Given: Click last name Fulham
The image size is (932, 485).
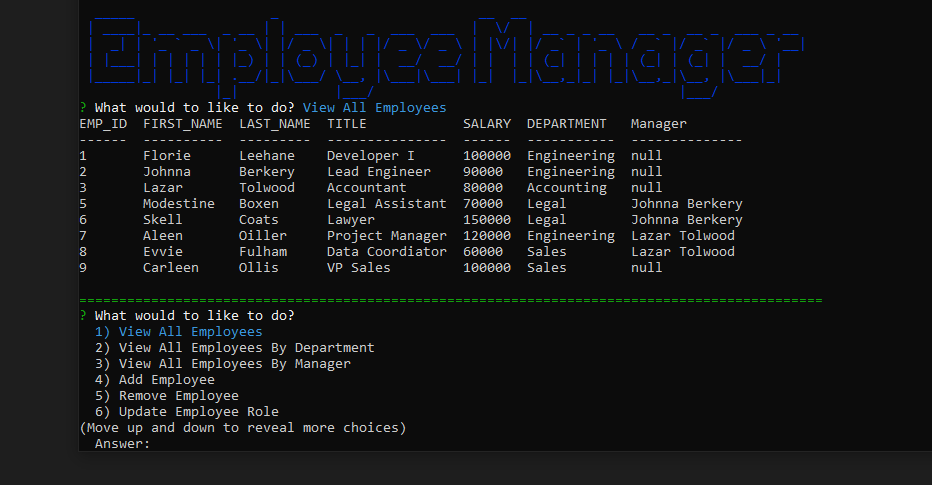Looking at the screenshot, I should pyautogui.click(x=263, y=252).
